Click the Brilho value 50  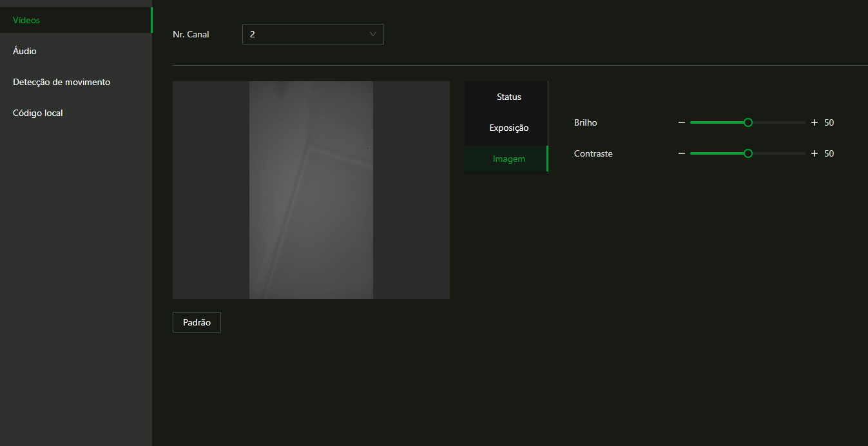829,122
